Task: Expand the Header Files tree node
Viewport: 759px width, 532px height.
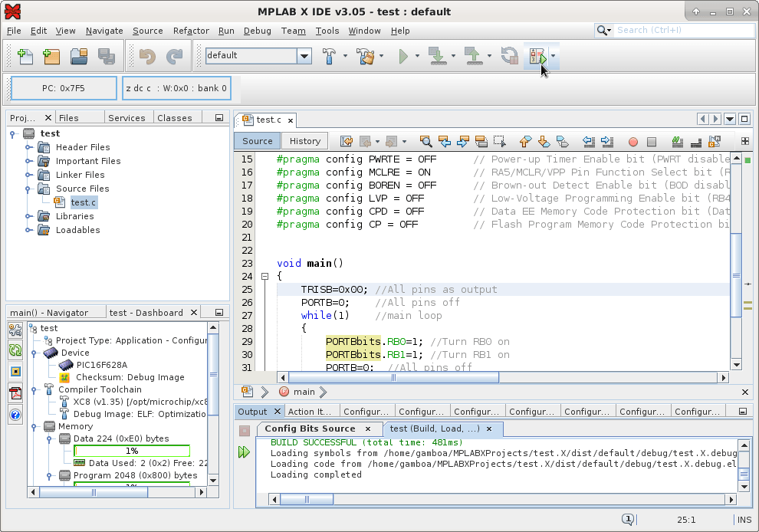Action: click(28, 147)
